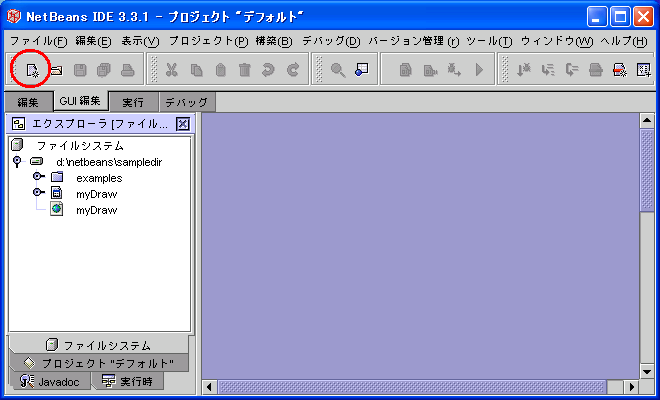This screenshot has height=400, width=660.
Task: Expand the examples folder node handle
Action: [x=39, y=176]
